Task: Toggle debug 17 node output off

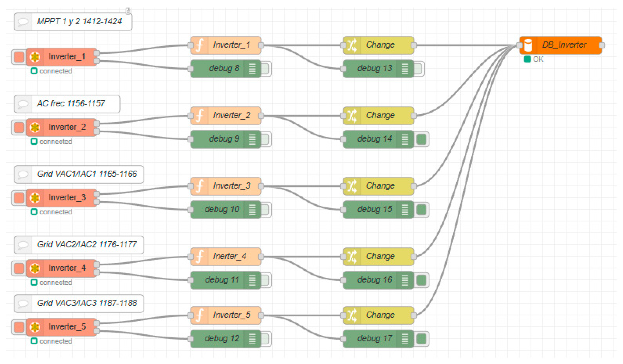Action: 421,339
